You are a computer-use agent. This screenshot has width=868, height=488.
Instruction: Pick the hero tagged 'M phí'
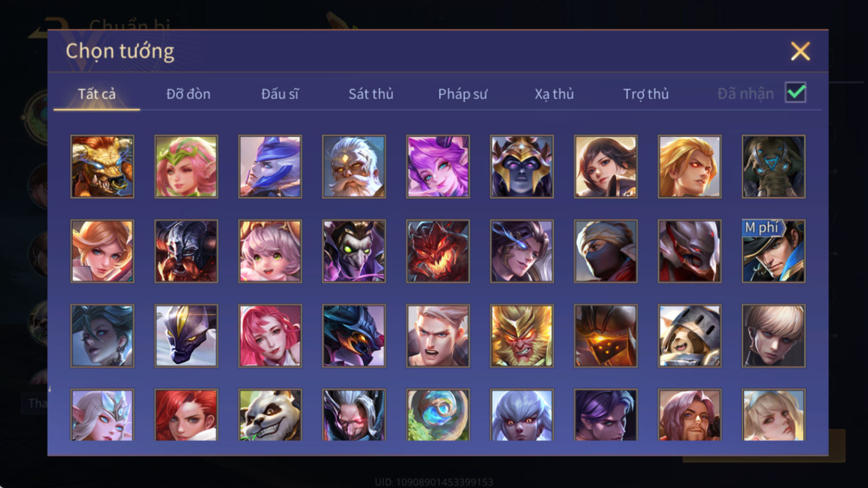pos(773,251)
